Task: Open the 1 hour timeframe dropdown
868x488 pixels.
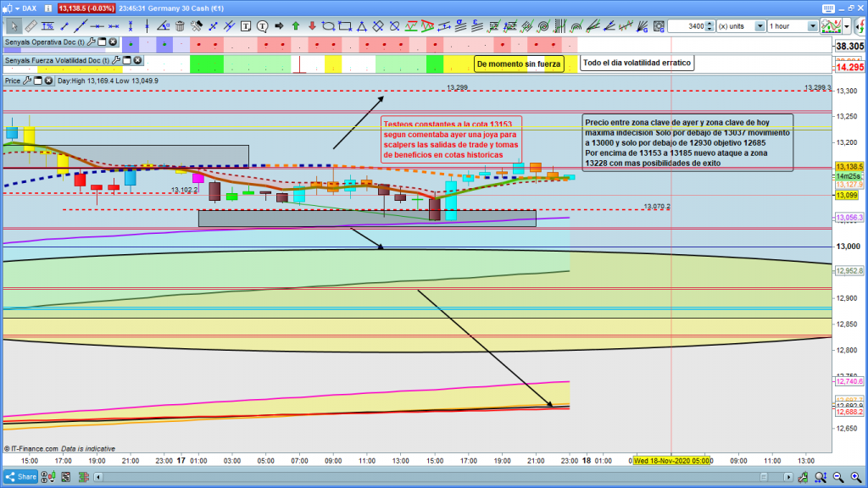Action: 812,26
